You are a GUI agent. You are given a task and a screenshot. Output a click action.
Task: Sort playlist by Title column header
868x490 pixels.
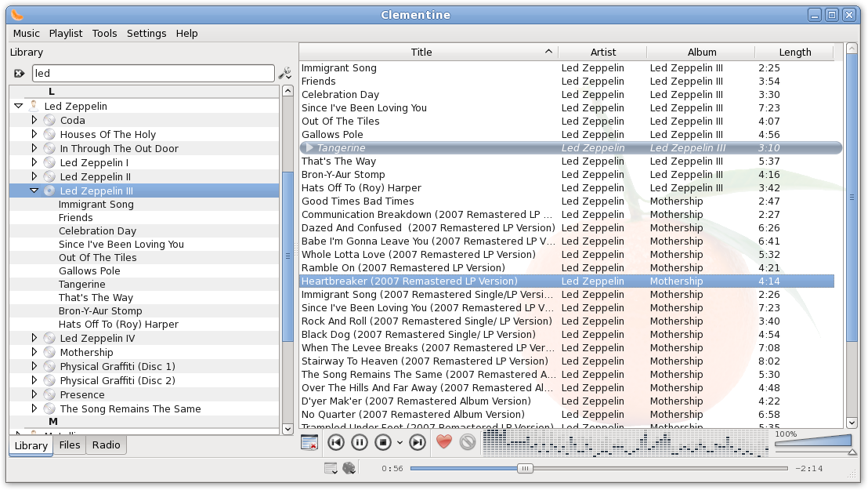click(429, 52)
